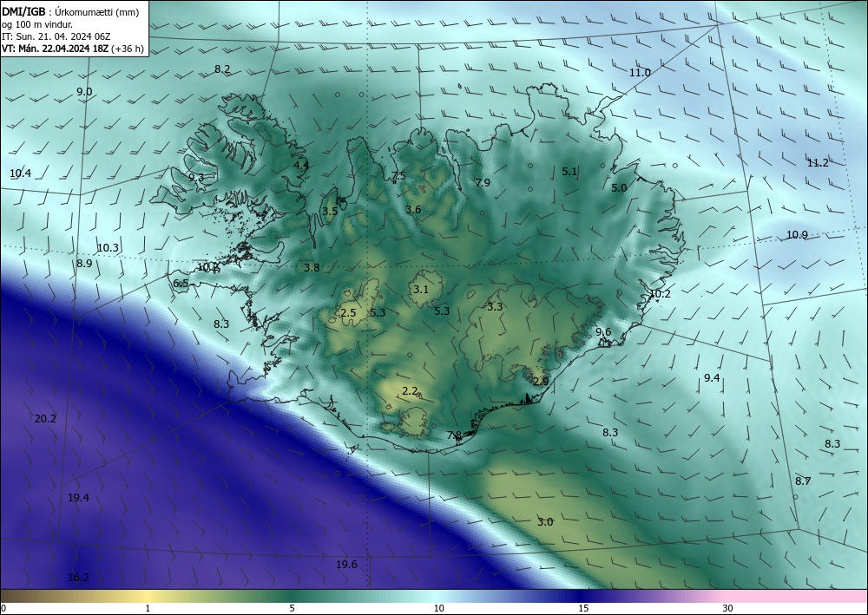Viewport: 868px width, 615px height.
Task: Click the 5.1 value label
Action: [x=569, y=172]
